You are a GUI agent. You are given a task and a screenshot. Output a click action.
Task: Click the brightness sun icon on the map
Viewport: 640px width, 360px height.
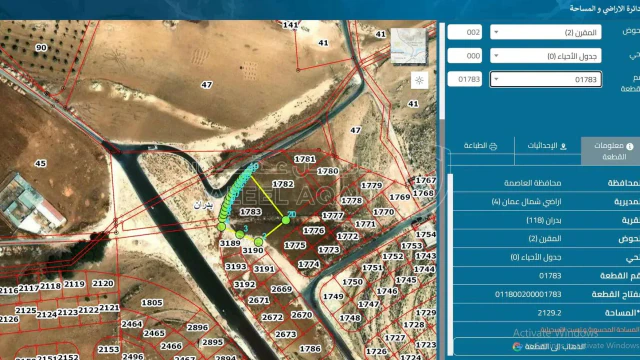tap(419, 80)
